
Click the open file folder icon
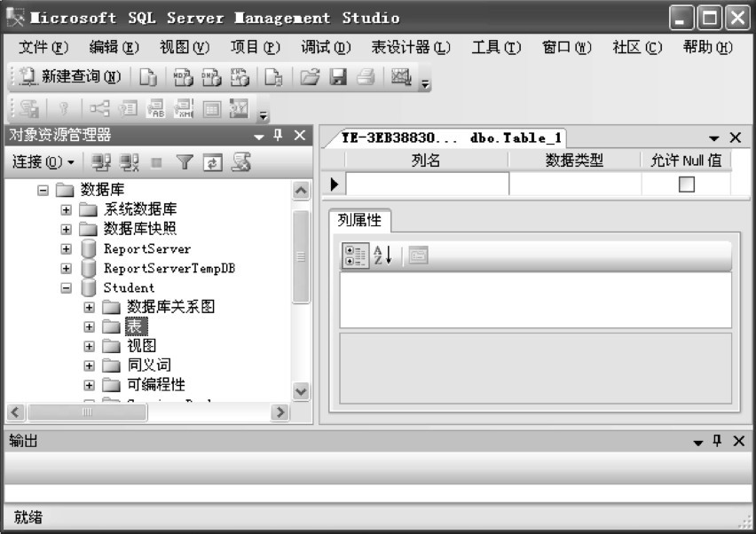coord(310,76)
